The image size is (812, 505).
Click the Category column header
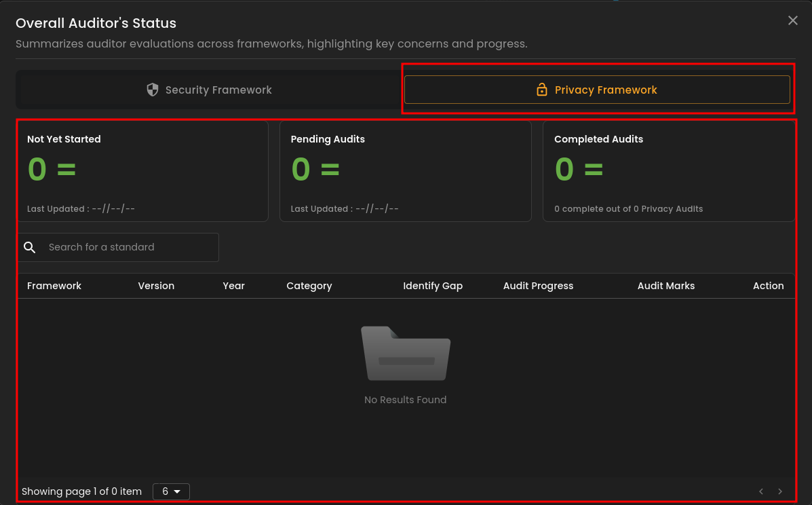point(309,286)
